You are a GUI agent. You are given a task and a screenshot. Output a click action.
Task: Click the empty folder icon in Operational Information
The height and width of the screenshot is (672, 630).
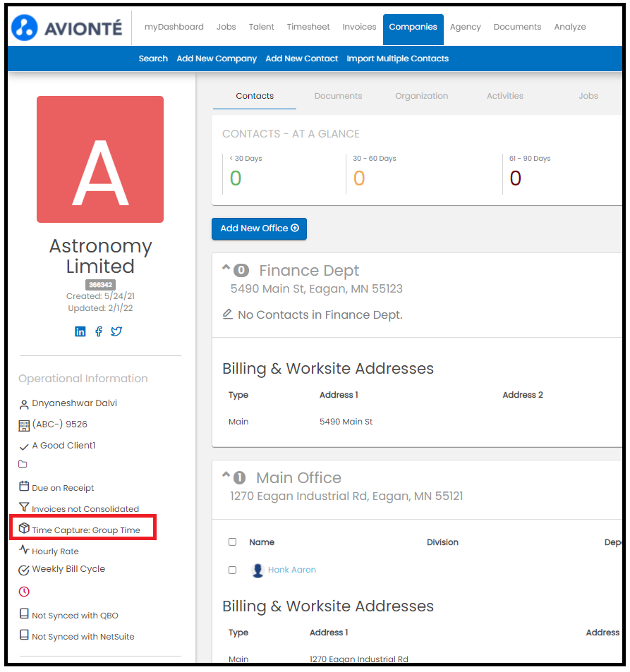pos(23,464)
